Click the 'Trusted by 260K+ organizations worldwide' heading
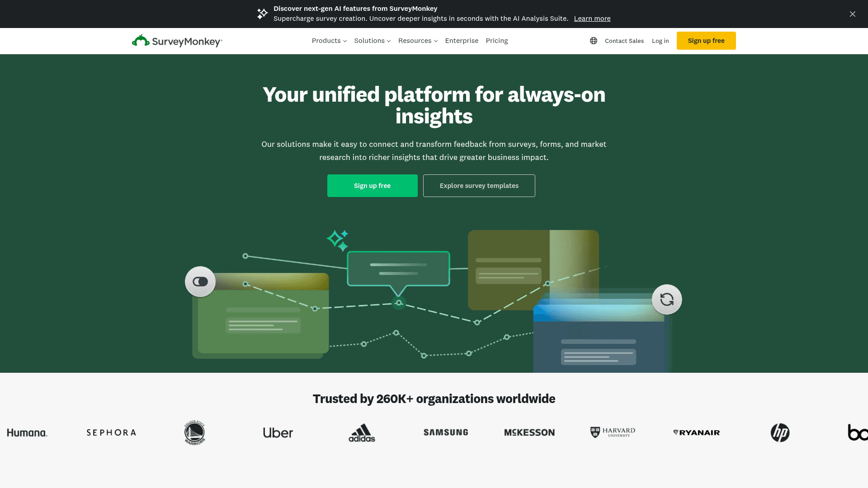This screenshot has width=868, height=488. coord(434,399)
